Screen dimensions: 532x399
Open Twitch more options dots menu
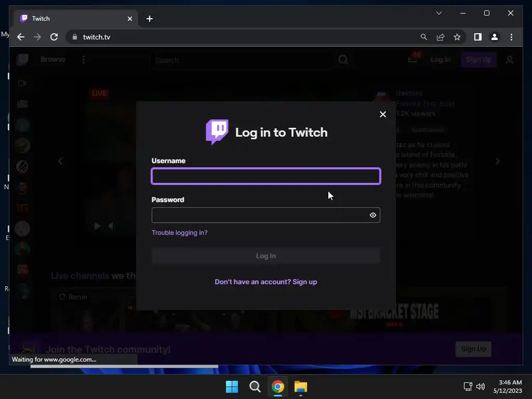[x=84, y=60]
